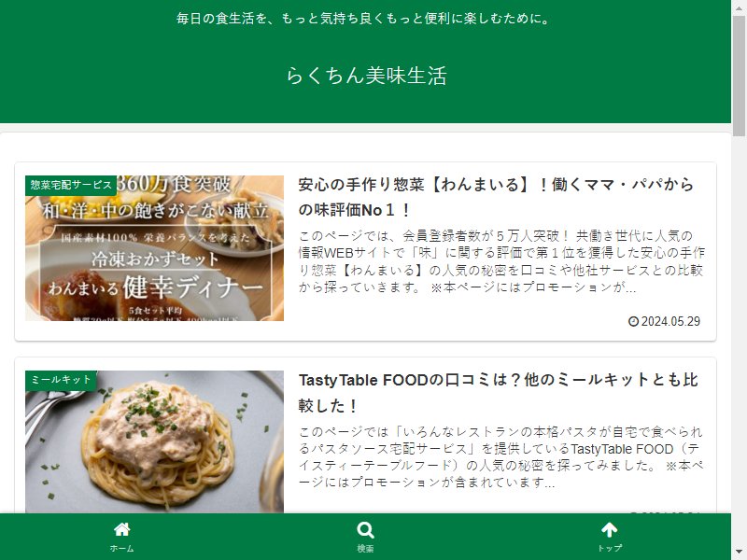Image resolution: width=747 pixels, height=560 pixels.
Task: Open search via magnifier icon
Action: pos(365,530)
